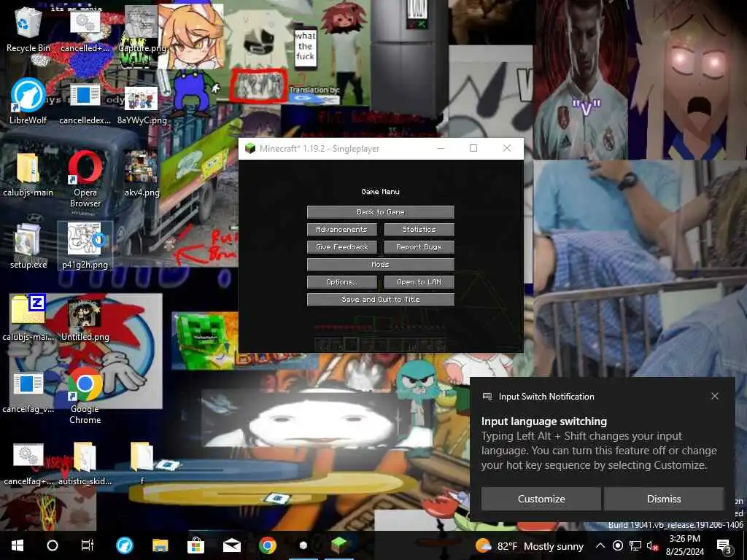The height and width of the screenshot is (560, 747).
Task: Click the muted volume icon
Action: pyautogui.click(x=652, y=546)
